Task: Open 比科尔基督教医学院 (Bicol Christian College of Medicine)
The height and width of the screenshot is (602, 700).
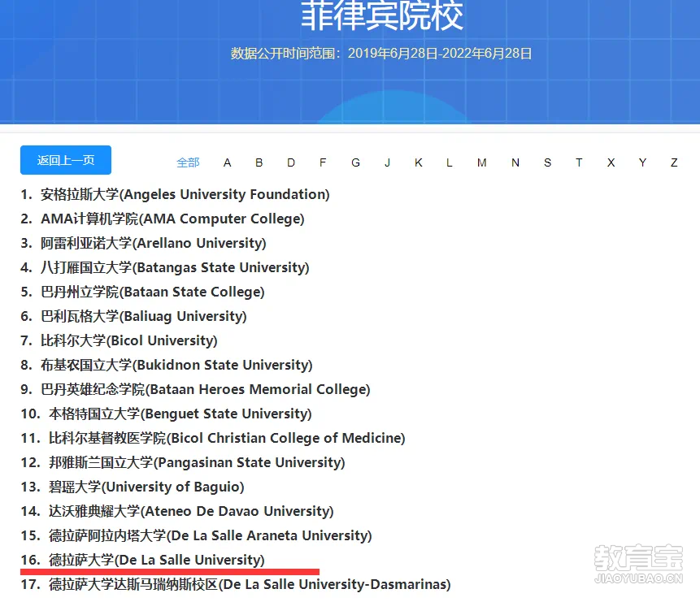Action: tap(213, 438)
